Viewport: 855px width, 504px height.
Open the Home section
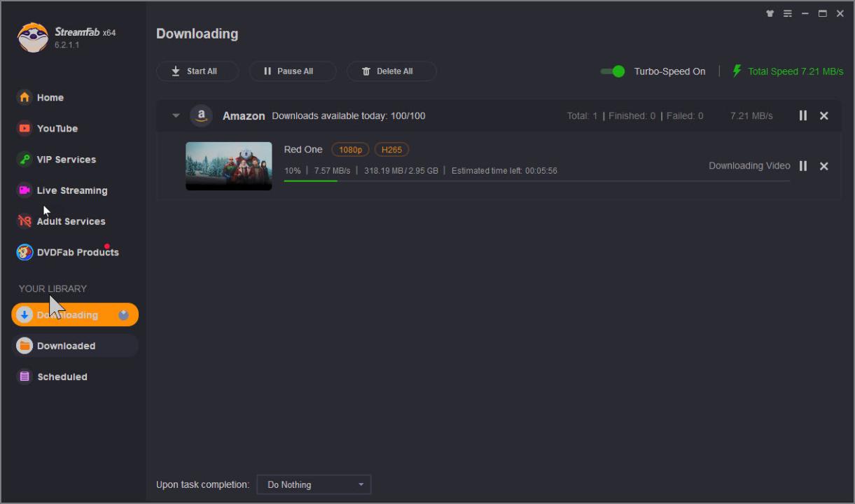pyautogui.click(x=41, y=97)
